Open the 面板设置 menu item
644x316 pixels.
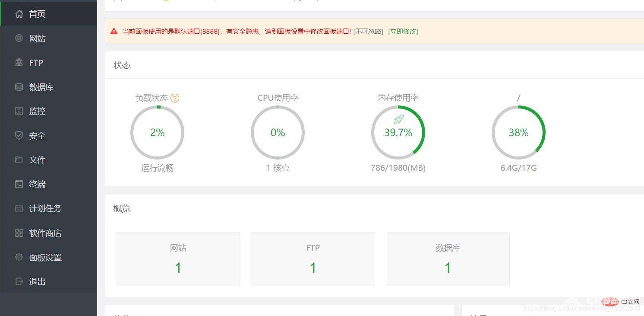[x=45, y=257]
